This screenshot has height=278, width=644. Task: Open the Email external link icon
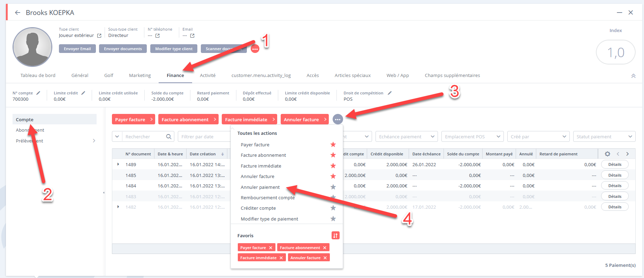click(192, 36)
